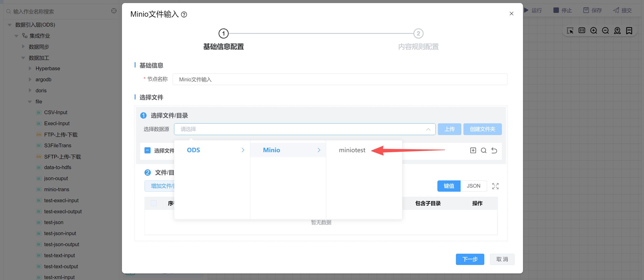The image size is (644, 280).
Task: Click the expand fullscreen icon beside JSON
Action: tap(495, 186)
